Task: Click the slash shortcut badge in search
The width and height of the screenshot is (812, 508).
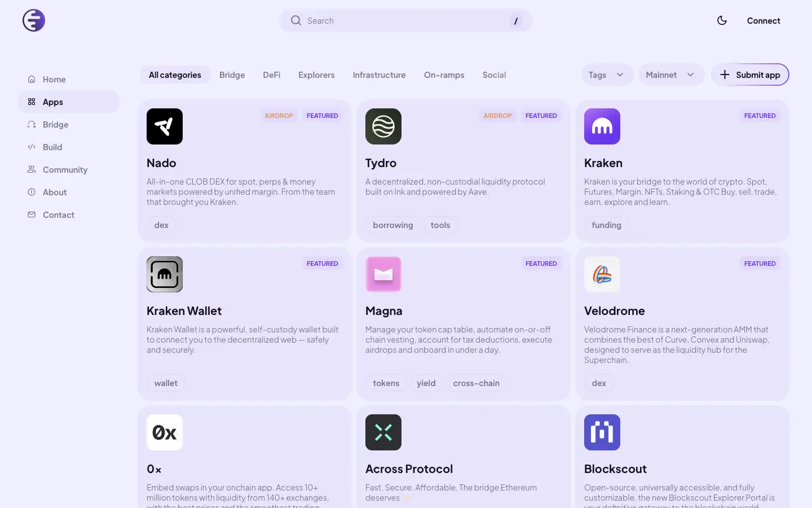Action: [515, 21]
